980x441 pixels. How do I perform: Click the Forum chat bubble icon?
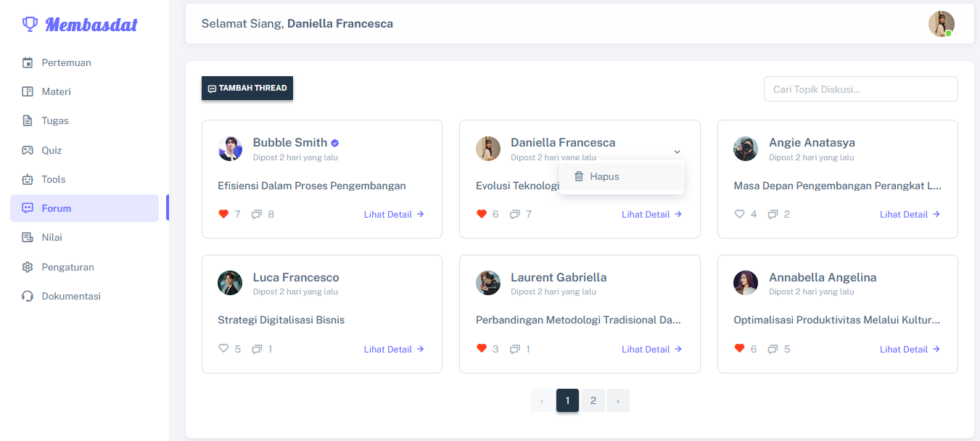[x=28, y=208]
